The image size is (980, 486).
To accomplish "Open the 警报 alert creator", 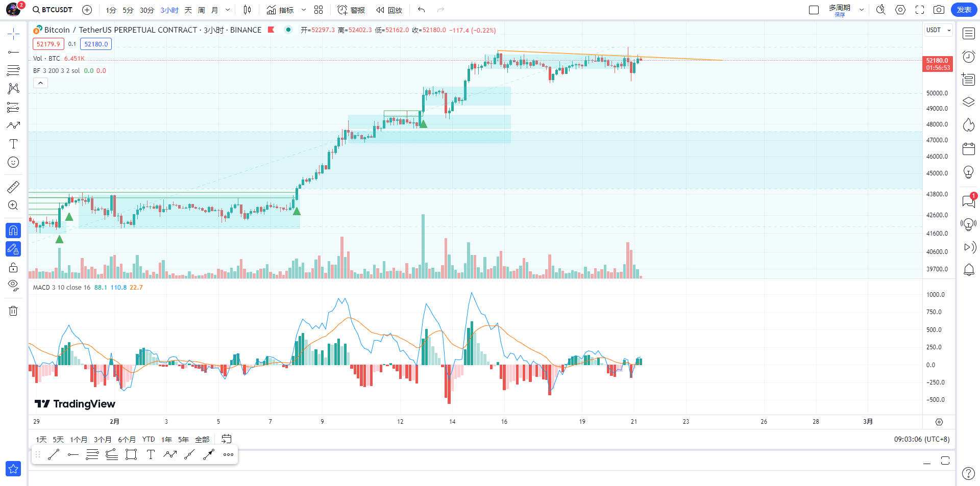I will tap(351, 10).
